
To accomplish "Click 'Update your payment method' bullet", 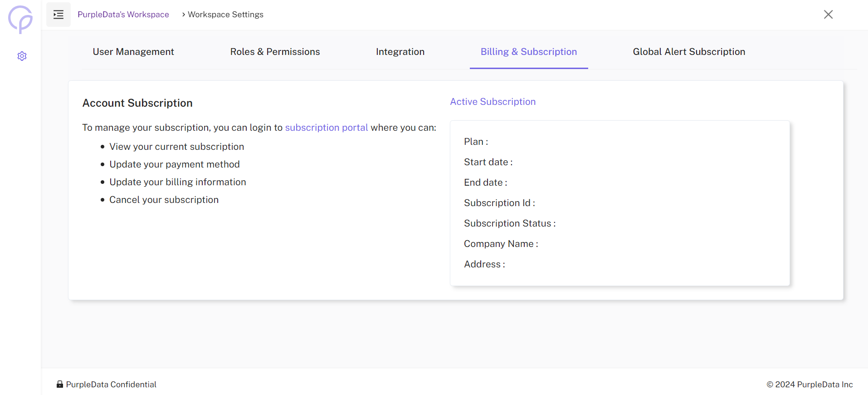I will coord(175,164).
